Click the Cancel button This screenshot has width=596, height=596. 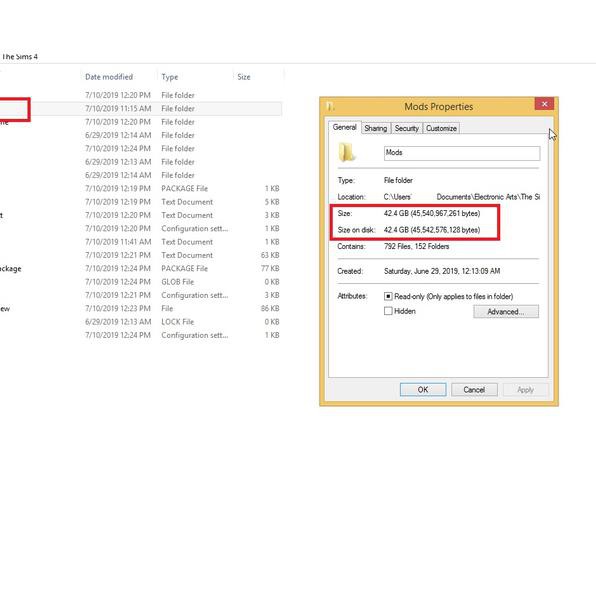click(474, 390)
